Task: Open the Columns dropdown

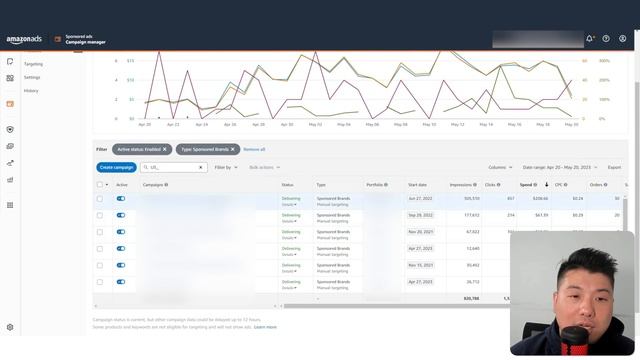Action: point(500,167)
